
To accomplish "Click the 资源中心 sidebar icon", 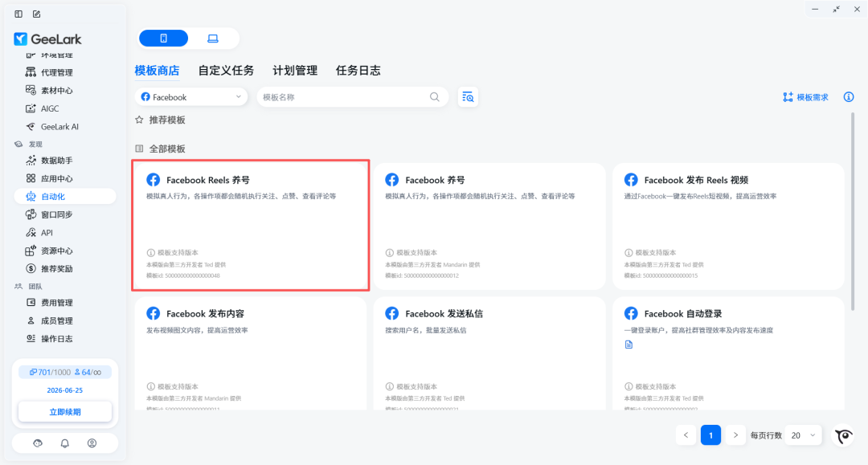I will coord(31,251).
